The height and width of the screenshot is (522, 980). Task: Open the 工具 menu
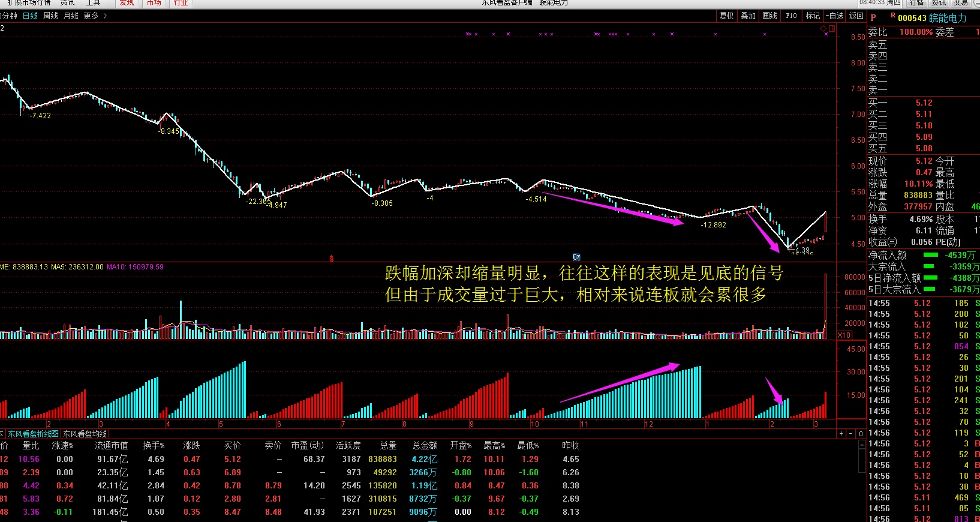(93, 3)
